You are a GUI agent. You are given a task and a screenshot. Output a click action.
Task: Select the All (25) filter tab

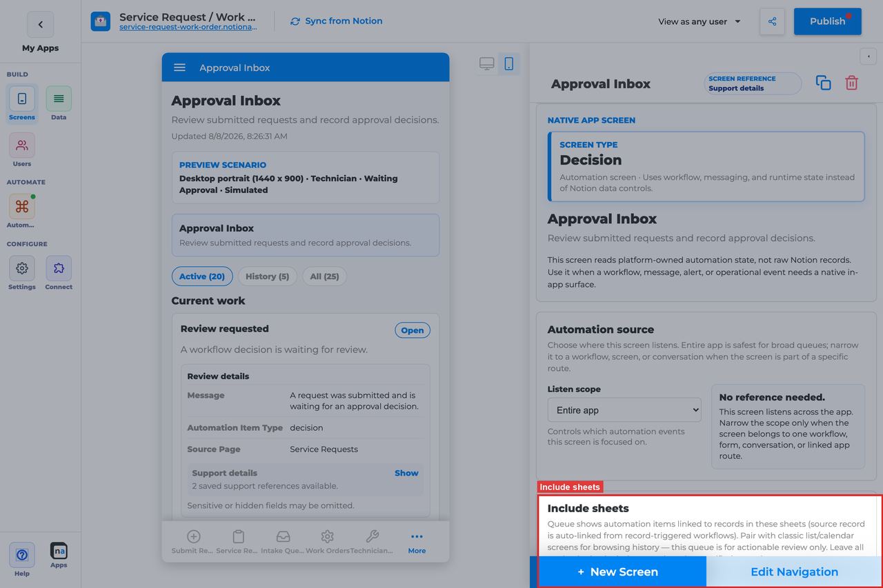pyautogui.click(x=324, y=276)
